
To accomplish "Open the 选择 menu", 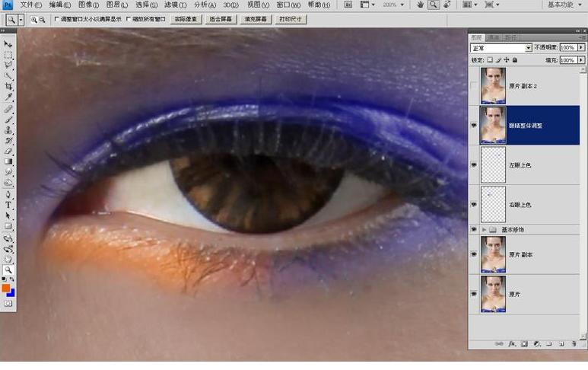I will tap(146, 5).
